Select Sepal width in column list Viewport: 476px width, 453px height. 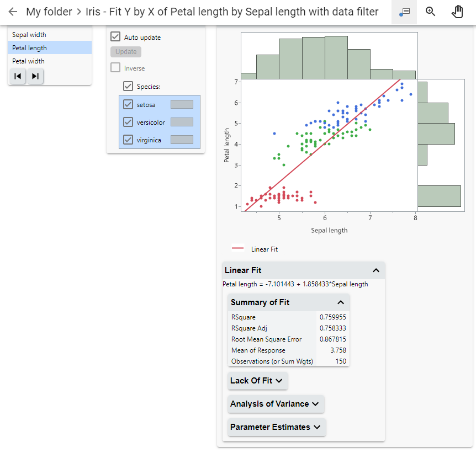29,35
